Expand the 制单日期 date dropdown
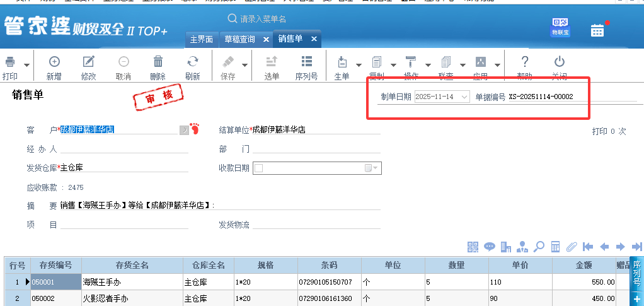The height and width of the screenshot is (306, 644). 464,97
